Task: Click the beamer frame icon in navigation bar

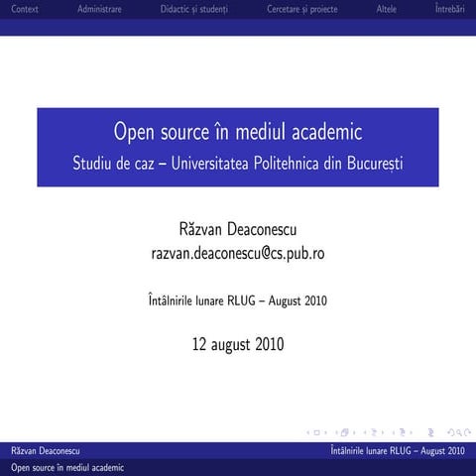Action: click(345, 432)
